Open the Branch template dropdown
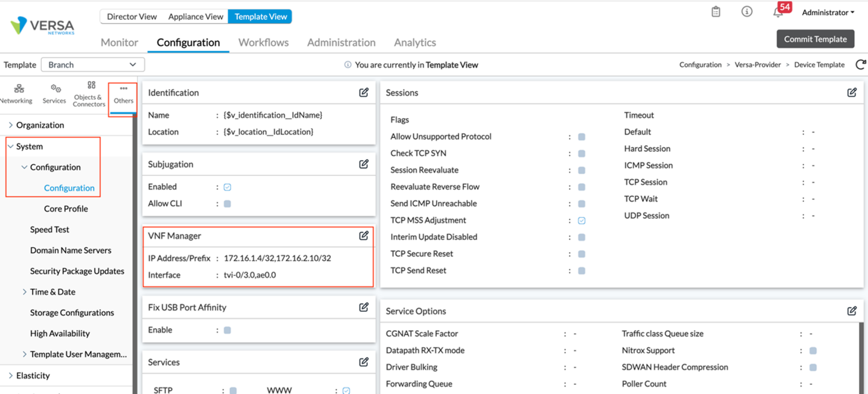The height and width of the screenshot is (394, 868). tap(92, 64)
